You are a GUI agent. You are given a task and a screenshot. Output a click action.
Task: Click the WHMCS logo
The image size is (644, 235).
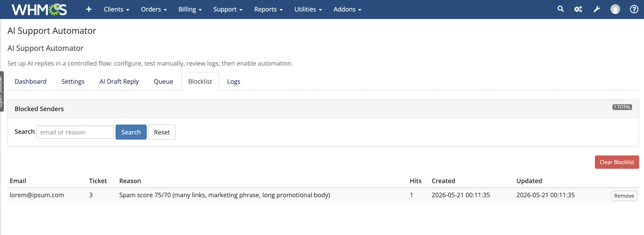pyautogui.click(x=39, y=9)
